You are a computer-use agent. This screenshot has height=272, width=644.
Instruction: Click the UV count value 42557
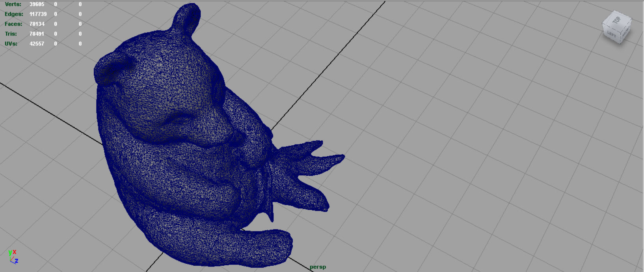tap(37, 43)
